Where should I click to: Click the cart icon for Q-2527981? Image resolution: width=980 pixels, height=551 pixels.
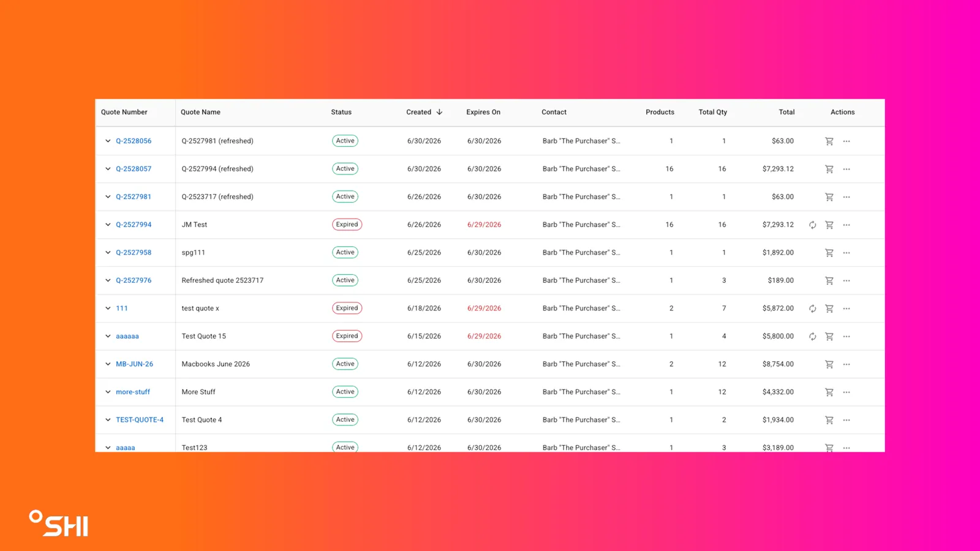point(829,197)
